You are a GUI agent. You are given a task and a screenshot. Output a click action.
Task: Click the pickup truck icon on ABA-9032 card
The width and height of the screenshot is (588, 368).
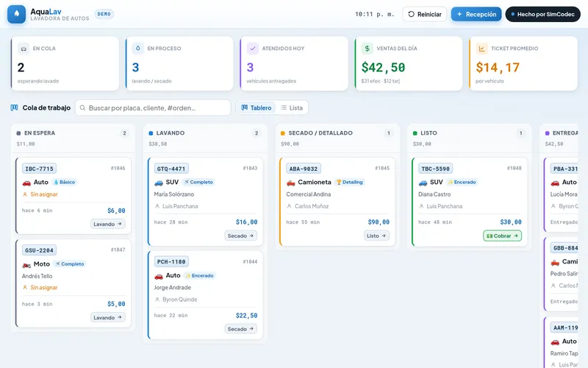coord(291,183)
